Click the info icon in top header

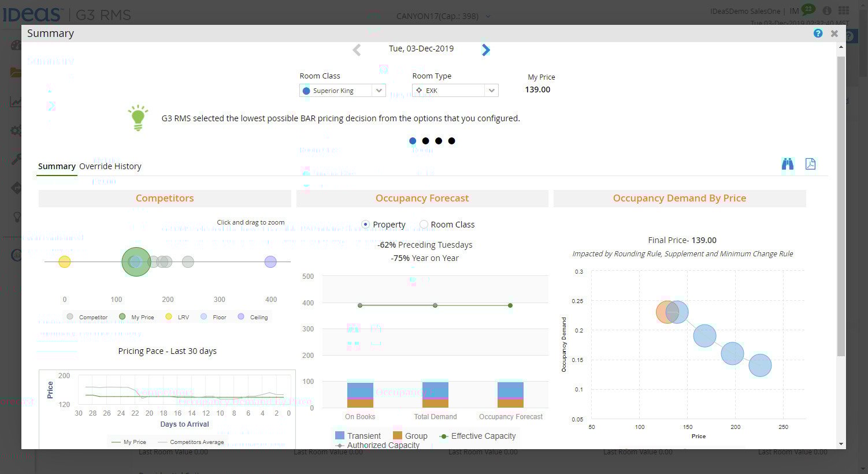[827, 11]
